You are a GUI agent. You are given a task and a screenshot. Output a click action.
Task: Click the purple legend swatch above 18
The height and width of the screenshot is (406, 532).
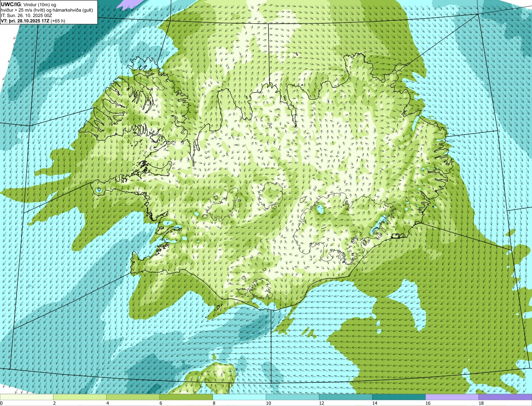pyautogui.click(x=505, y=397)
